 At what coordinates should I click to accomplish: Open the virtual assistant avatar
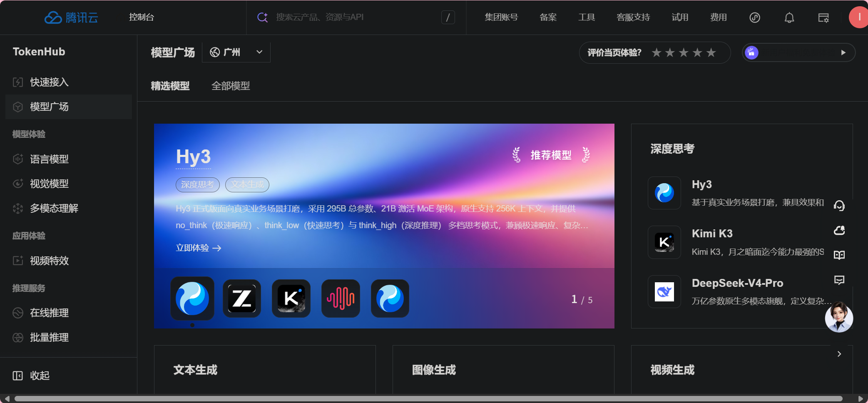click(839, 318)
